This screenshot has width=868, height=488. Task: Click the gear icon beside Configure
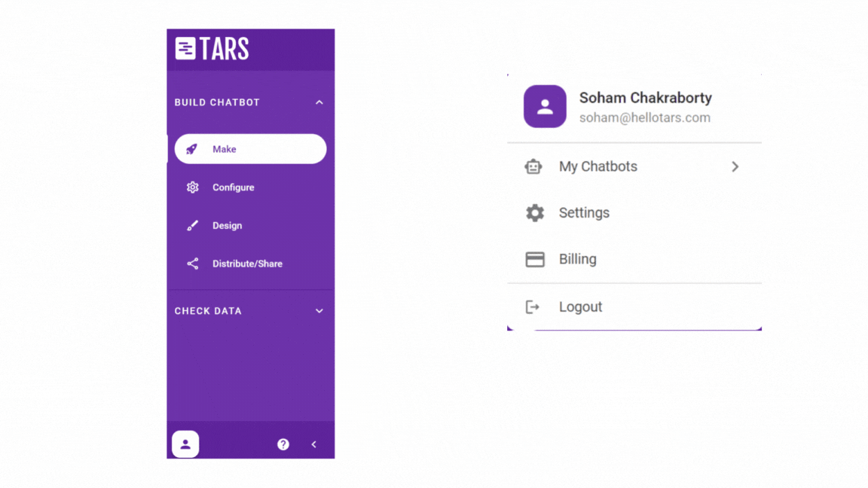tap(193, 188)
